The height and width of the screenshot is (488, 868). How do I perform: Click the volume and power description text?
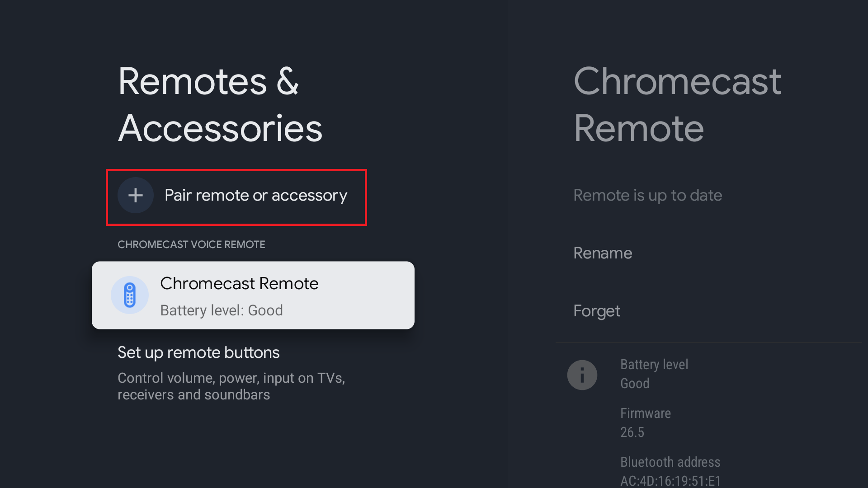tap(231, 386)
